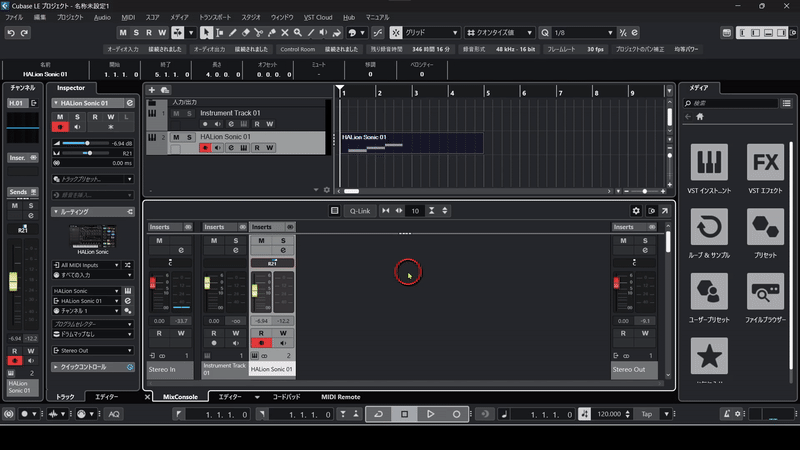The image size is (800, 450).
Task: Open the Favorites star tile
Action: [709, 356]
